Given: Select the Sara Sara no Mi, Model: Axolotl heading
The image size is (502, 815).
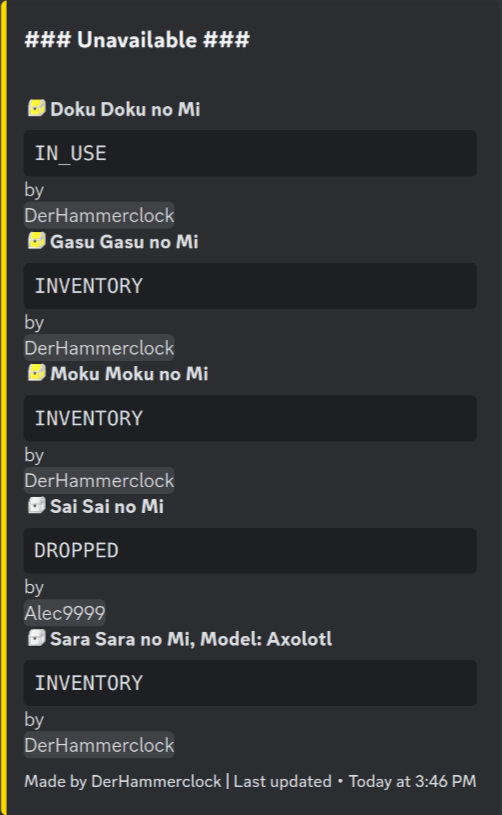Looking at the screenshot, I should (x=191, y=639).
